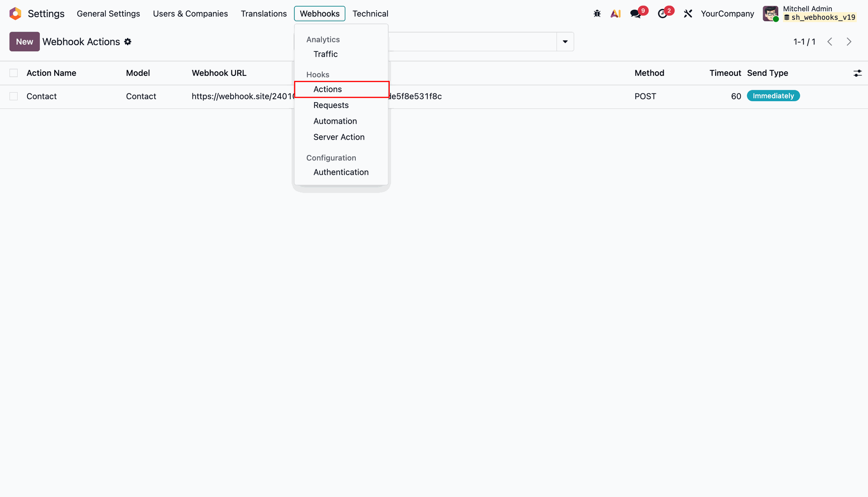Open the YourCompany switcher
Viewport: 868px width, 497px height.
click(727, 14)
